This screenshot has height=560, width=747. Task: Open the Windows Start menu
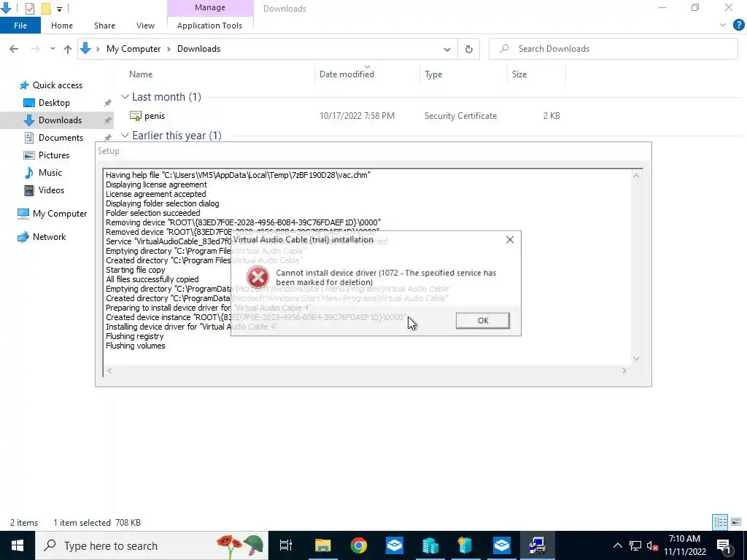[x=18, y=545]
